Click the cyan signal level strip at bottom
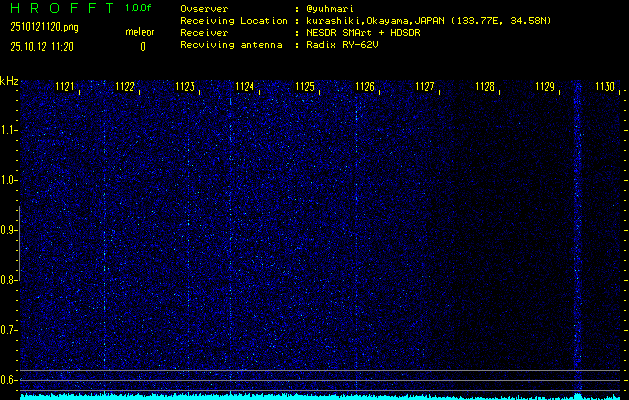Screen dimensions: 629x400 click(x=320, y=396)
